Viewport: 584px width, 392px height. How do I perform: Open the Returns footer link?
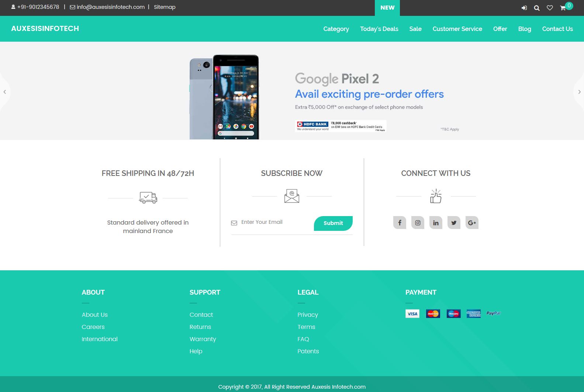point(200,327)
